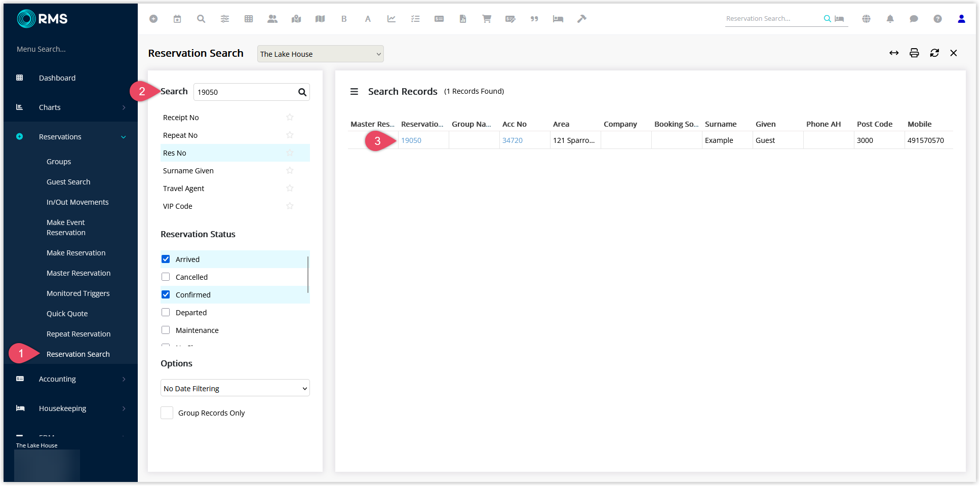The image size is (980, 486).
Task: Open the map marker toolbar icon
Action: [x=296, y=19]
